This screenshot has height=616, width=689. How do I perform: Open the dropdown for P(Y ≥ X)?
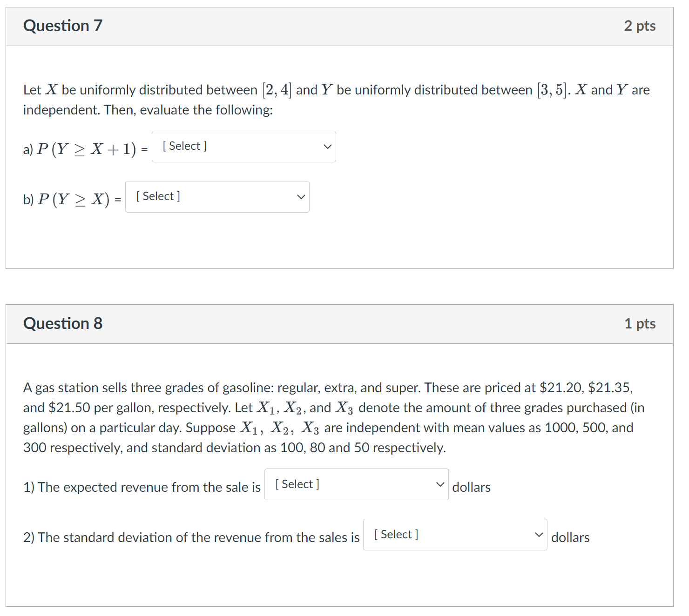(217, 196)
